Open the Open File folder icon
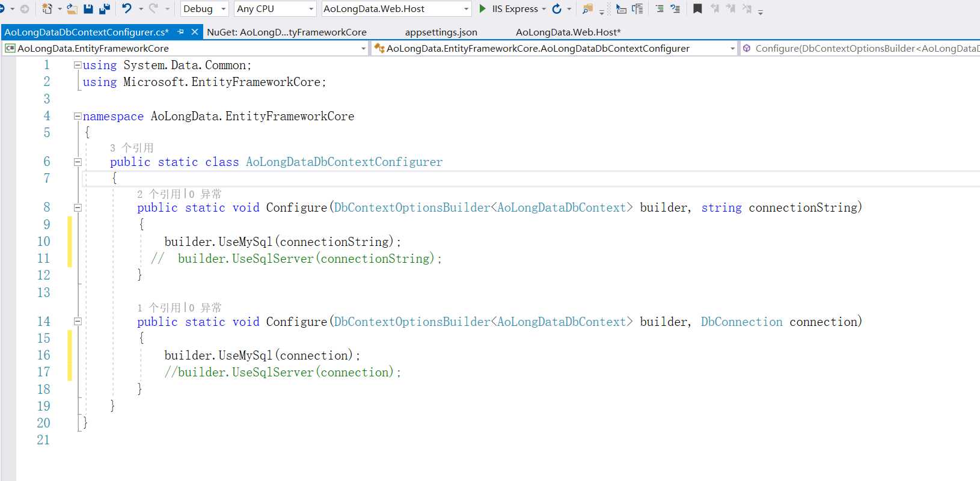The image size is (980, 481). [x=72, y=8]
